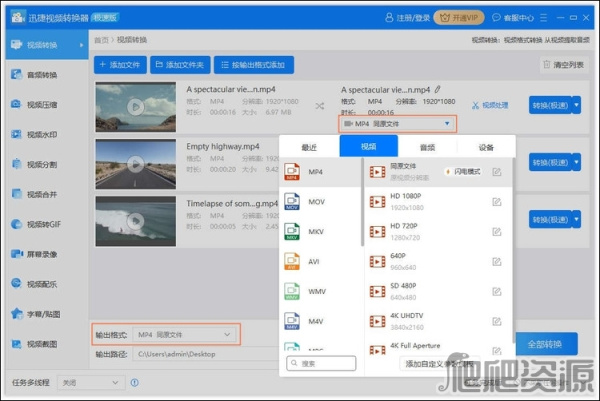Click 注册/登录 in the title bar
Viewport: 600px width, 401px height.
click(x=408, y=18)
